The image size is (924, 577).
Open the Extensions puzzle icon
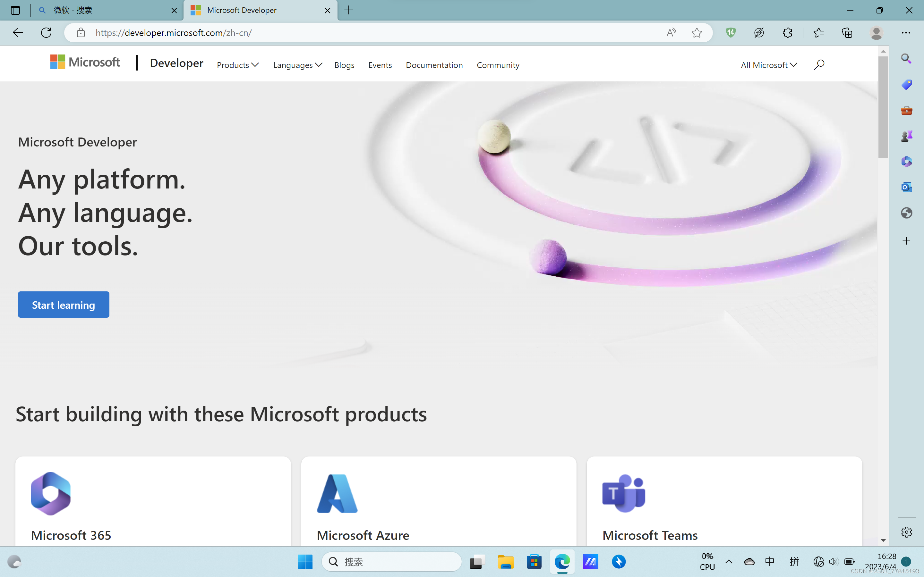coord(787,33)
